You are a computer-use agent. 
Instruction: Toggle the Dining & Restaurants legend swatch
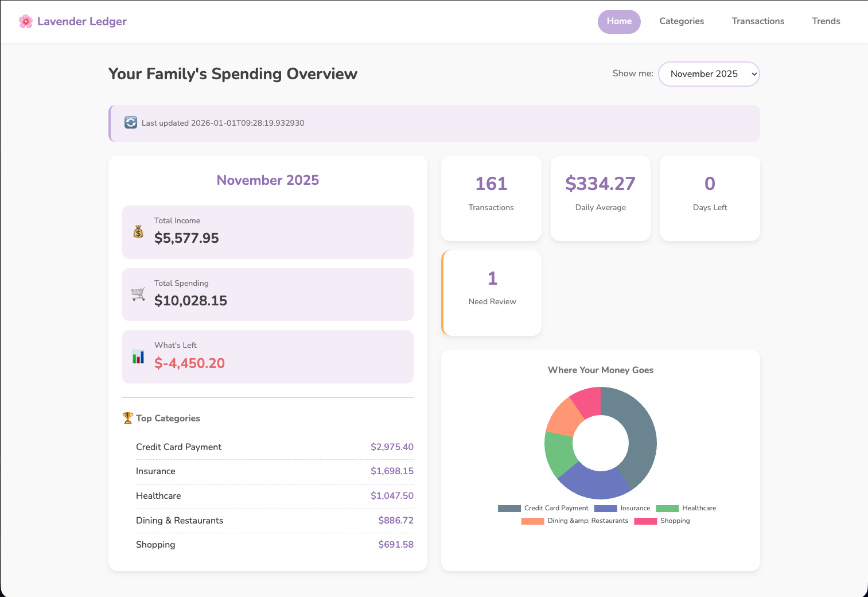532,521
